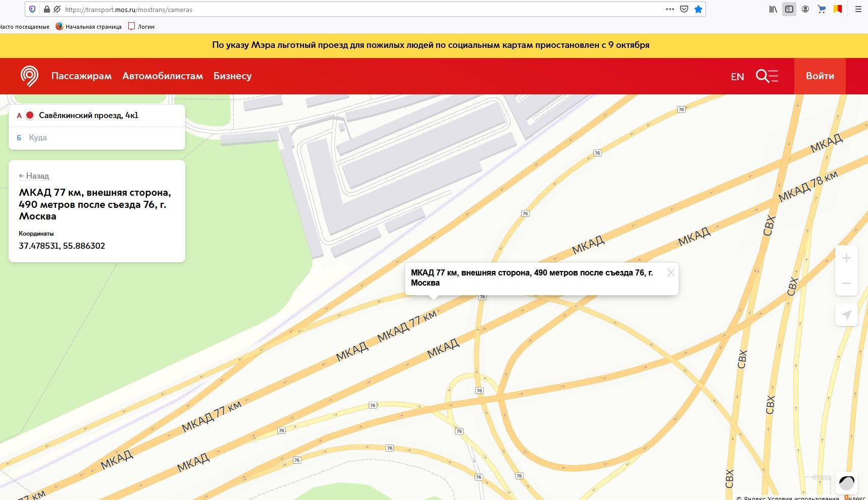Viewport: 868px width, 500px height.
Task: Click the Куда destination input field
Action: pos(101,138)
